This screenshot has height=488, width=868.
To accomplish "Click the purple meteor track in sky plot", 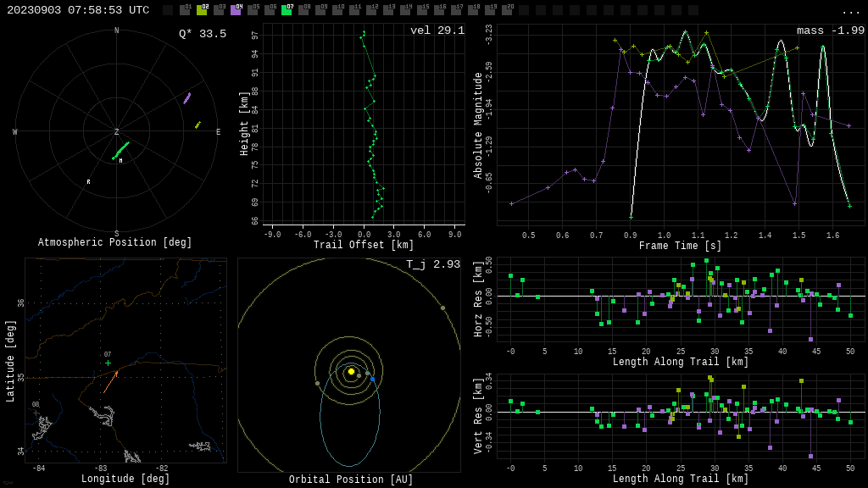I will (x=187, y=98).
